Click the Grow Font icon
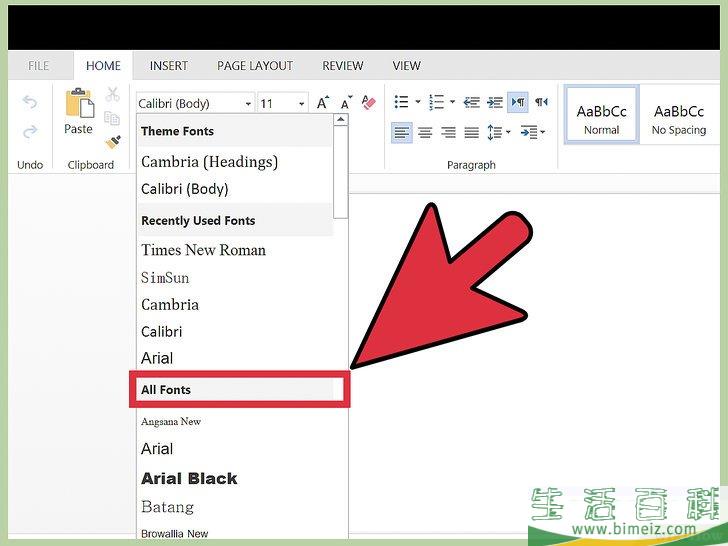Screen dimensions: 728x546 tap(323, 103)
